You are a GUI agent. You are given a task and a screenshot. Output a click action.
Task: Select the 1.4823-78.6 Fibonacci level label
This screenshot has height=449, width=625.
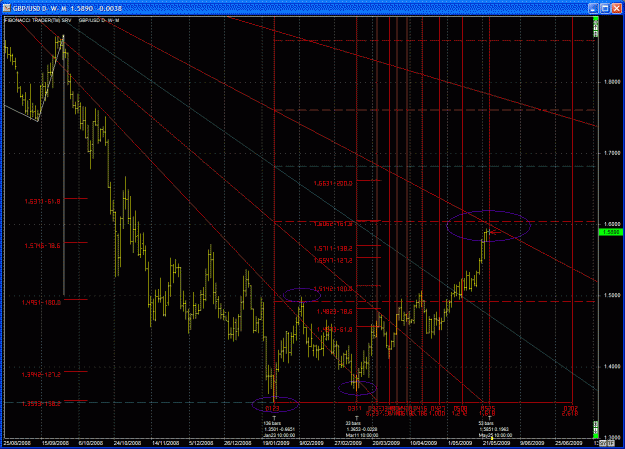(335, 312)
